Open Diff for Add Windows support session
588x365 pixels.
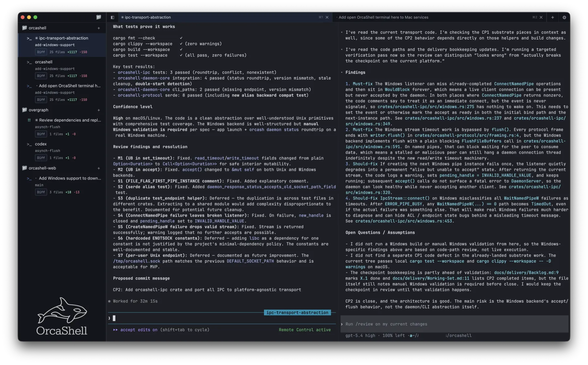click(41, 192)
